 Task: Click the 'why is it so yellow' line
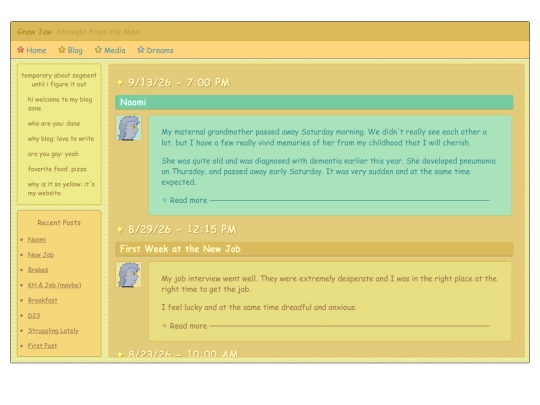[x=61, y=188]
